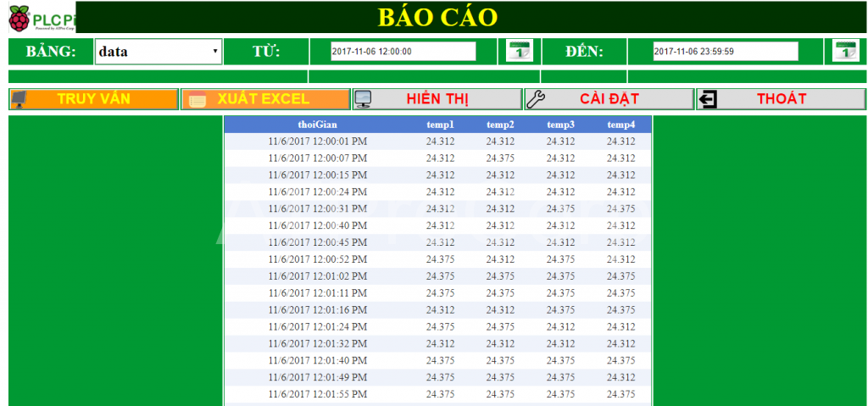868x406 pixels.
Task: Click the exit arrow icon on THOÁT
Action: point(707,99)
